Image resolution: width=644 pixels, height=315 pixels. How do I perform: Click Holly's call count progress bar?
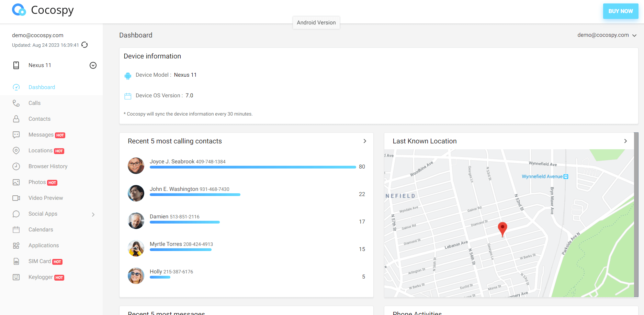160,277
